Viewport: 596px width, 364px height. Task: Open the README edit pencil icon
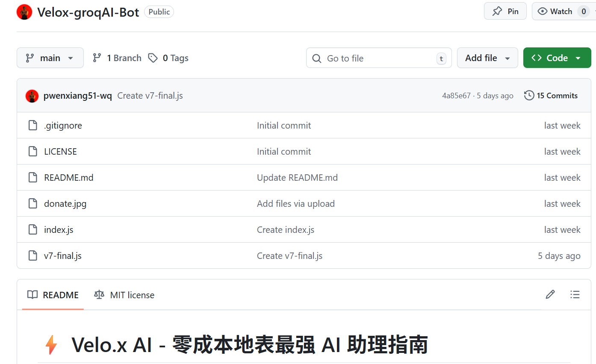[550, 294]
